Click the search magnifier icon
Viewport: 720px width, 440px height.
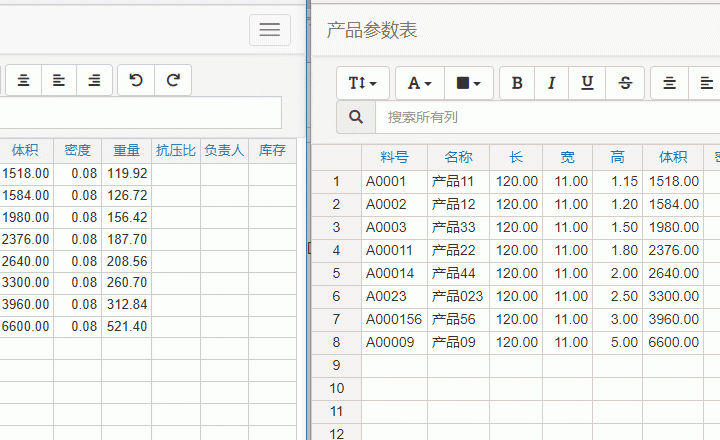356,117
